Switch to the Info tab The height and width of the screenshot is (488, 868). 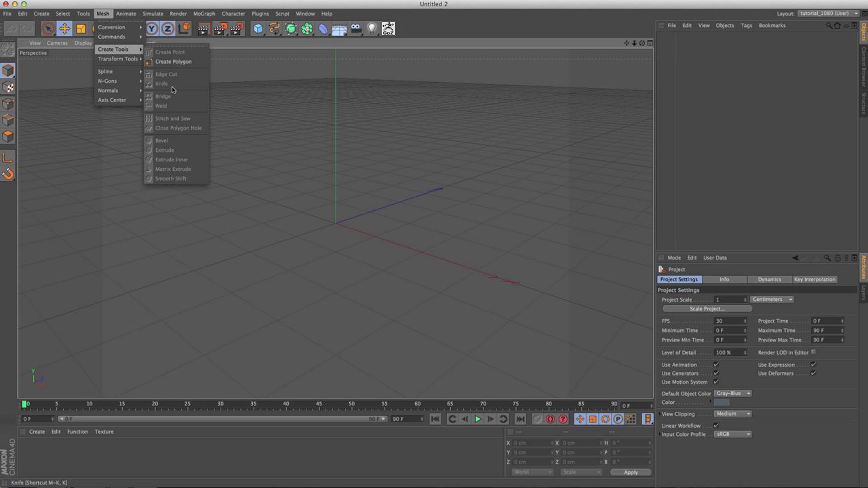pos(724,279)
